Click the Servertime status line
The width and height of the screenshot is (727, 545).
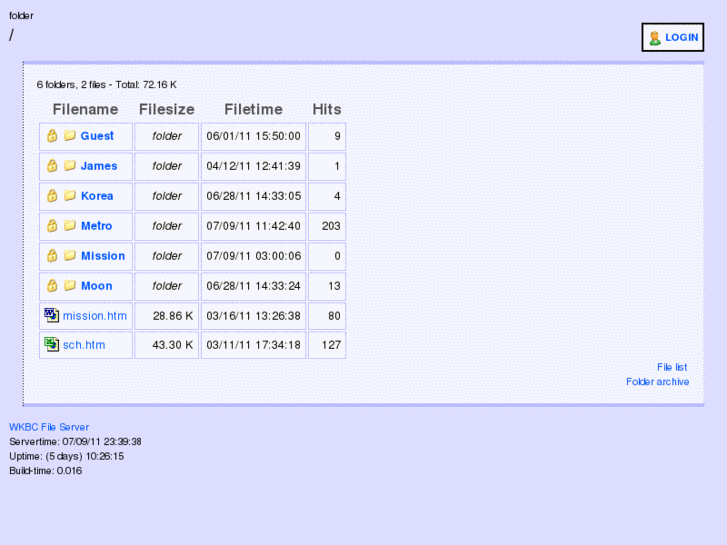tap(75, 442)
